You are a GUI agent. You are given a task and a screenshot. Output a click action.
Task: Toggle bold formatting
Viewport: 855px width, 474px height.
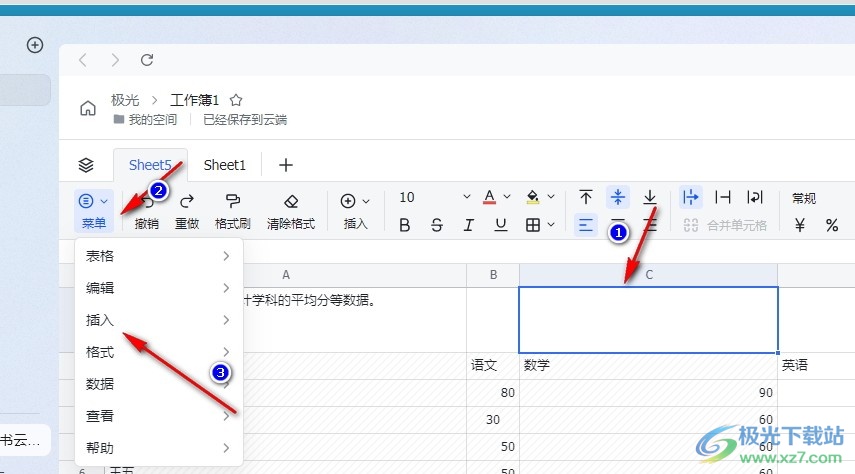click(405, 225)
